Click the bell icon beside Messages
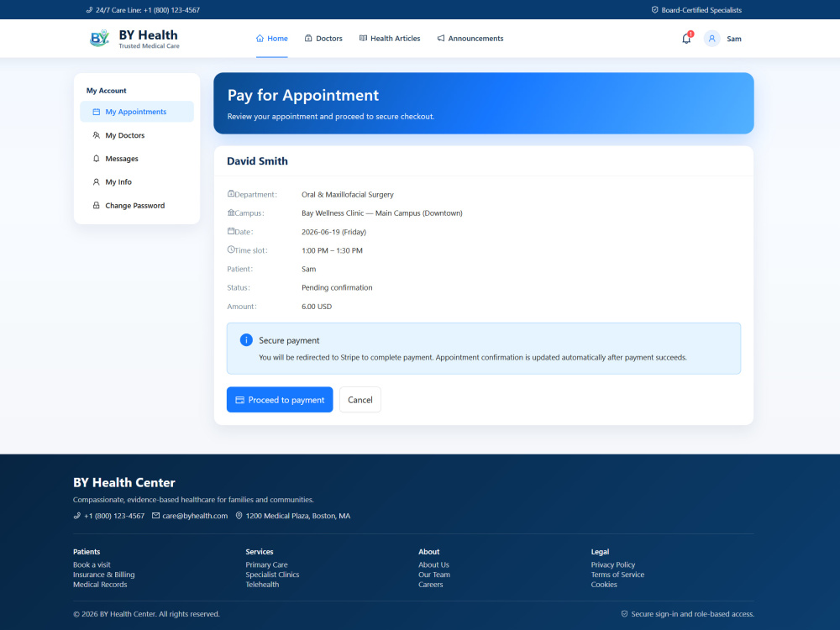840x630 pixels. [97, 159]
